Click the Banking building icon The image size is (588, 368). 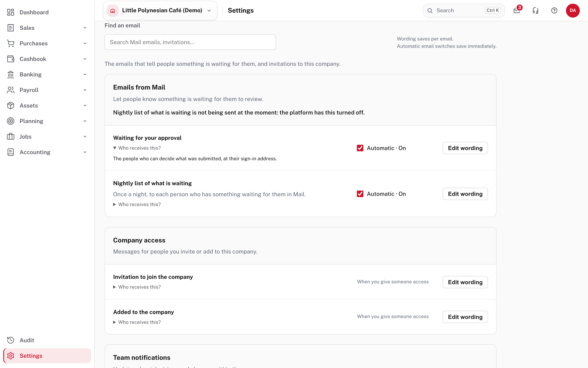point(10,74)
